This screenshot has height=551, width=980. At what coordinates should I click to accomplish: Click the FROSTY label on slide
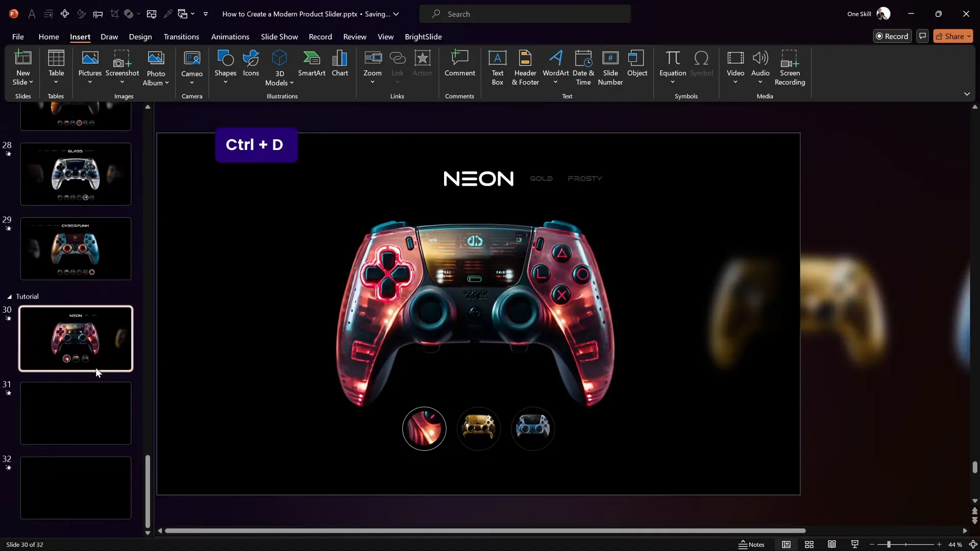pos(585,179)
